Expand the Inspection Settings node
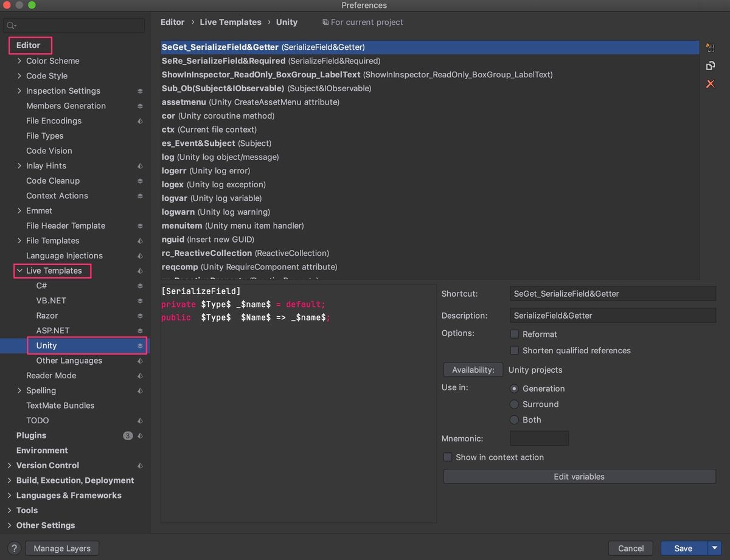Viewport: 730px width, 560px height. pos(19,91)
